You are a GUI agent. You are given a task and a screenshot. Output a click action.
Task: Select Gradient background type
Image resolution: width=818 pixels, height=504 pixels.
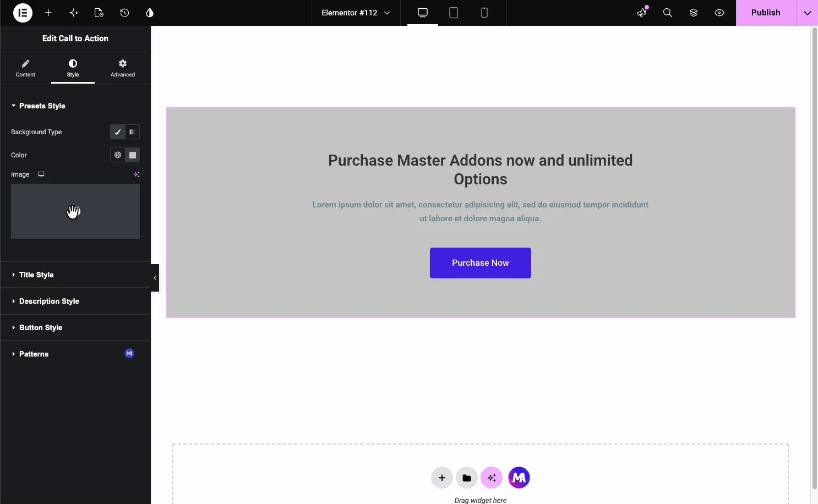pyautogui.click(x=132, y=132)
